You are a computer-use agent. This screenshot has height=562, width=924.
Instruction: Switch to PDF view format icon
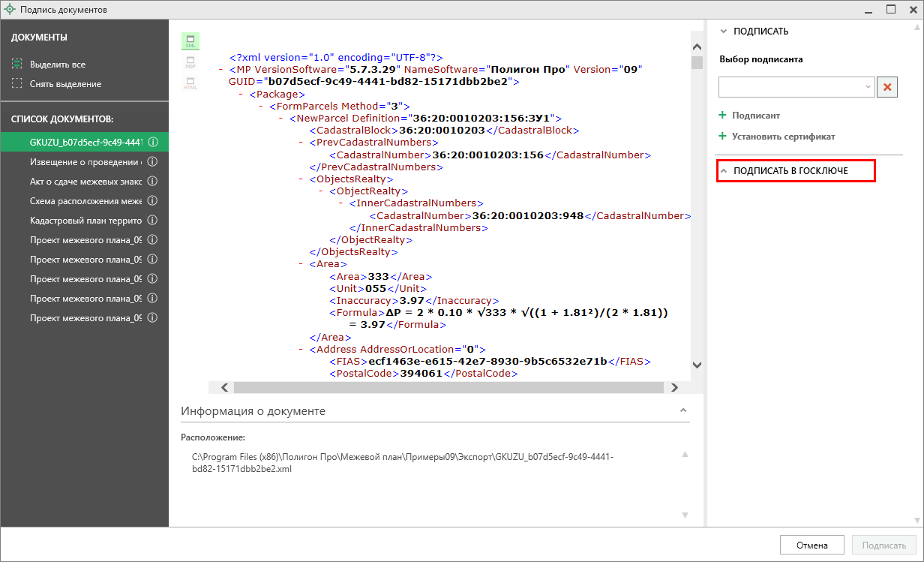click(190, 62)
